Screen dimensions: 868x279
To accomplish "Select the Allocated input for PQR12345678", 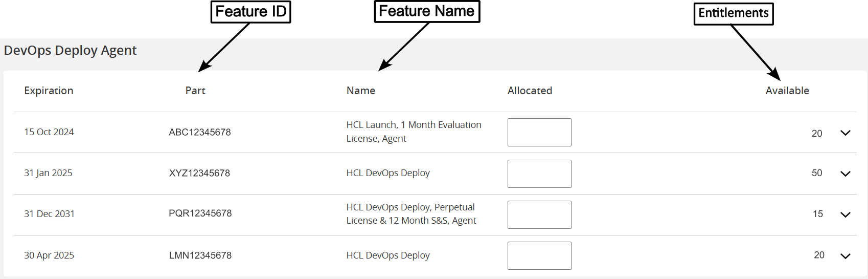I will [539, 215].
